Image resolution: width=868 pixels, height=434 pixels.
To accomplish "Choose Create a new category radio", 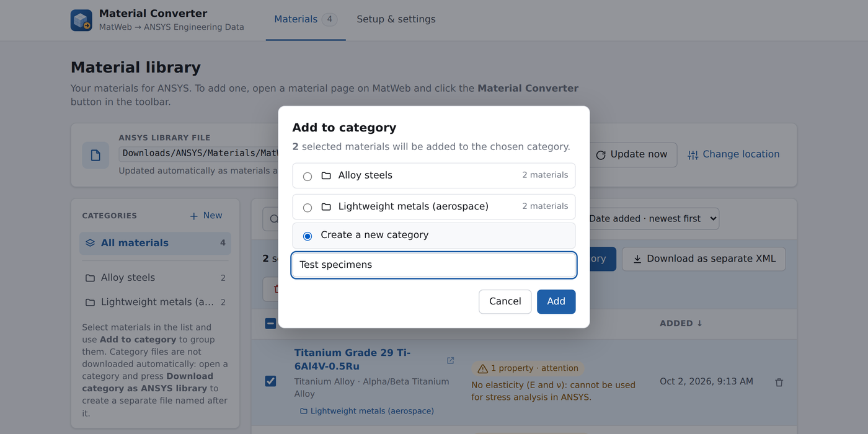I will [308, 236].
